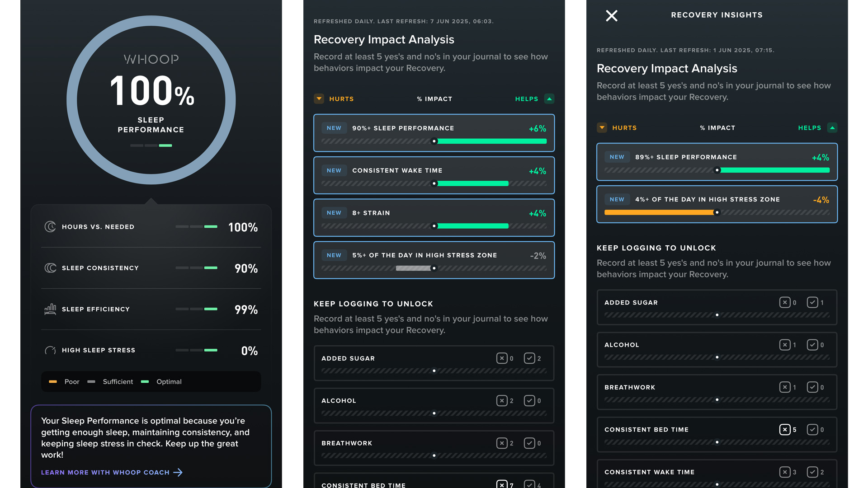This screenshot has height=488, width=868.
Task: Select the Consistent Wake Time impact card
Action: [434, 175]
